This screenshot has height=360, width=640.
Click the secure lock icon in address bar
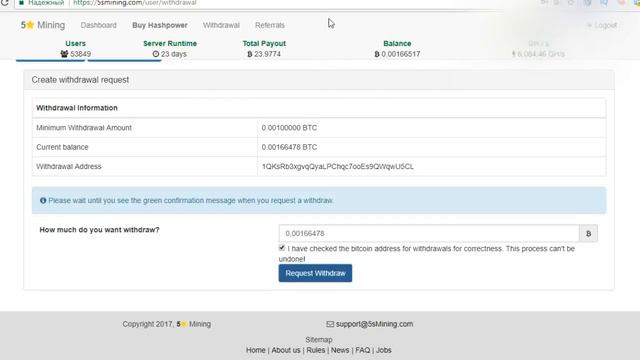[21, 2]
